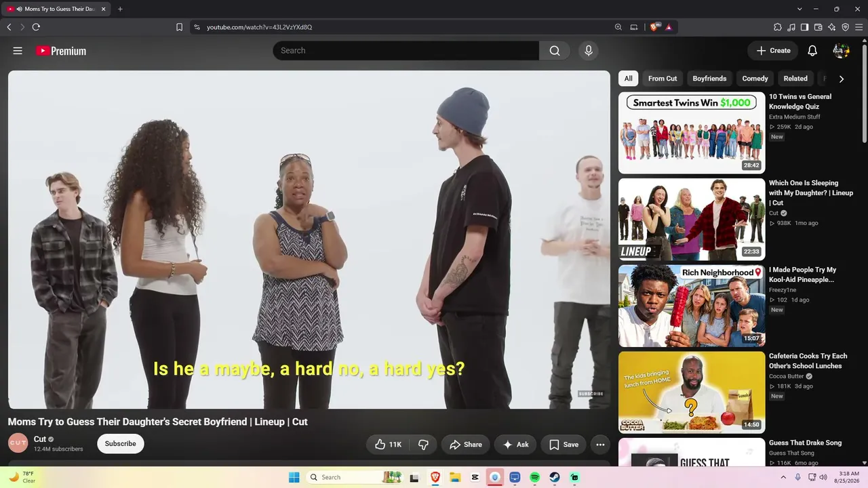Subscribe to the Cut channel

(120, 444)
